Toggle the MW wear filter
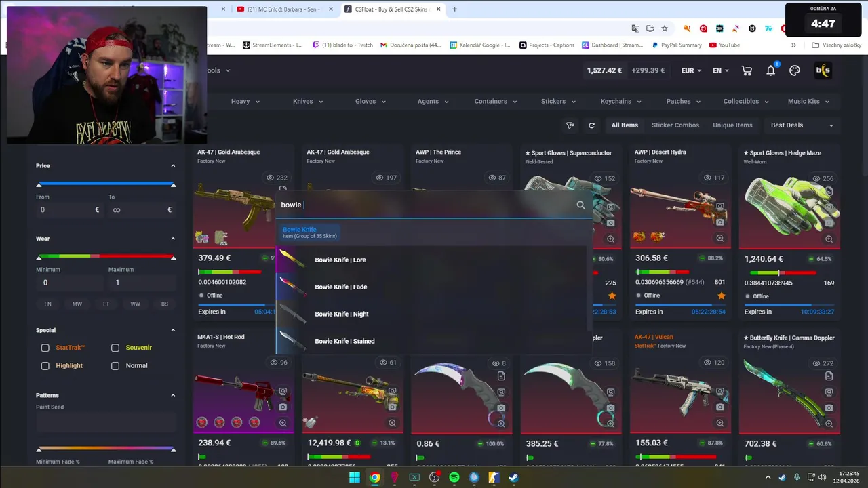This screenshot has width=868, height=488. point(77,304)
